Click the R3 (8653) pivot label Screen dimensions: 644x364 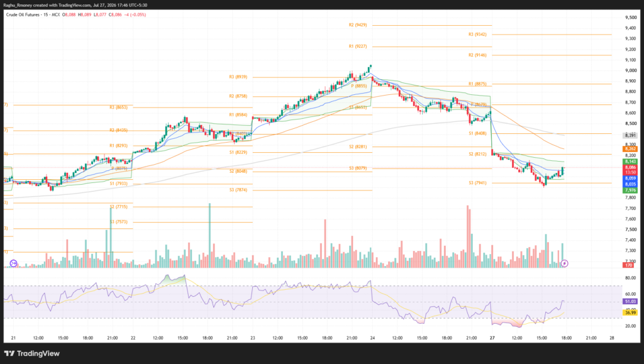tap(119, 107)
